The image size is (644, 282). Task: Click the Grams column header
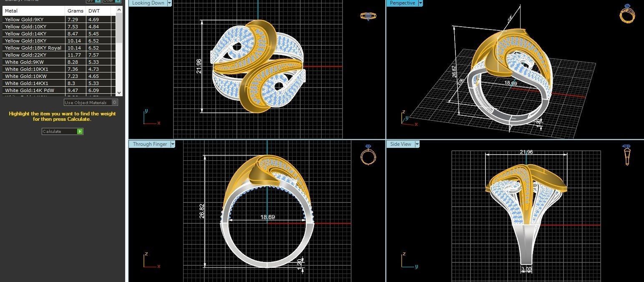click(x=76, y=11)
